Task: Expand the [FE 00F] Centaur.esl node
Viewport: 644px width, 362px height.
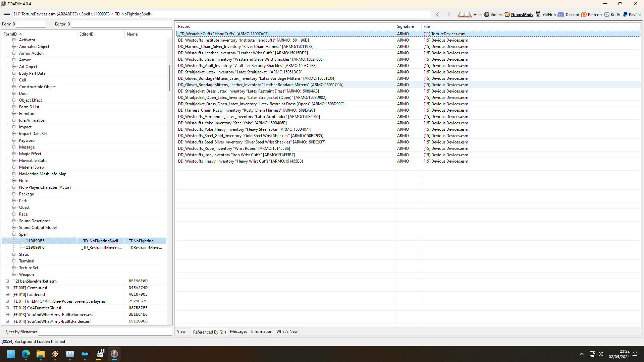Action: tap(7, 288)
